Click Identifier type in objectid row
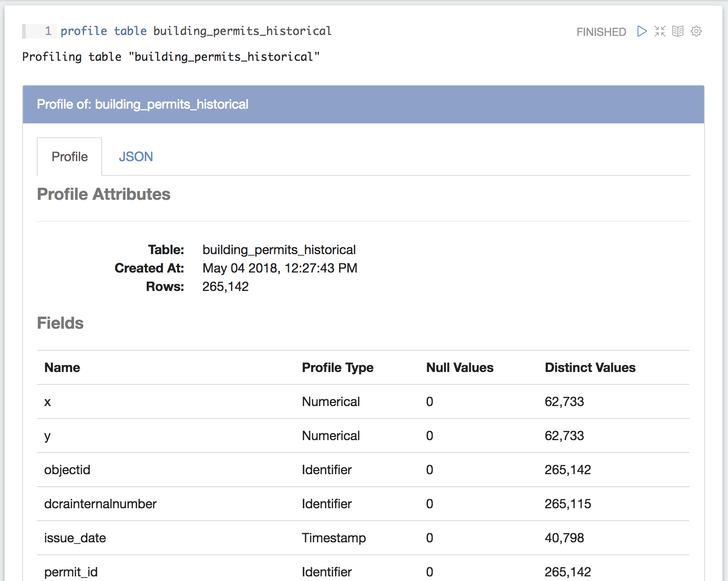 point(327,470)
